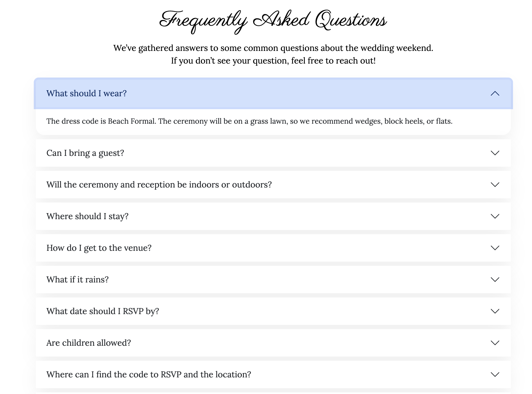Expand 'Can I bring a guest?' question

[x=85, y=153]
